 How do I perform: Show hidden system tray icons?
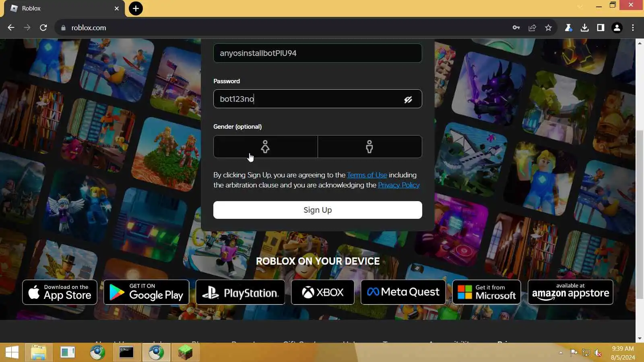tap(561, 353)
